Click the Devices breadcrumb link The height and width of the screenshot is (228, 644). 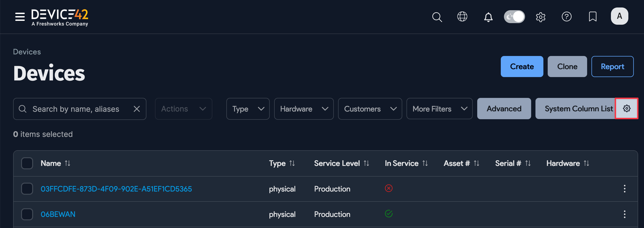(27, 52)
